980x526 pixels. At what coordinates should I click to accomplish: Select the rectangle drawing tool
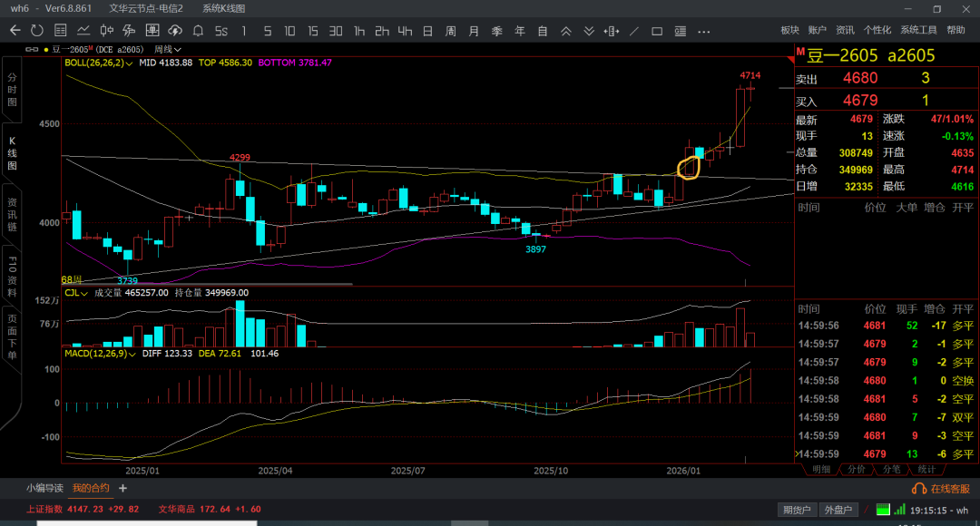657,31
